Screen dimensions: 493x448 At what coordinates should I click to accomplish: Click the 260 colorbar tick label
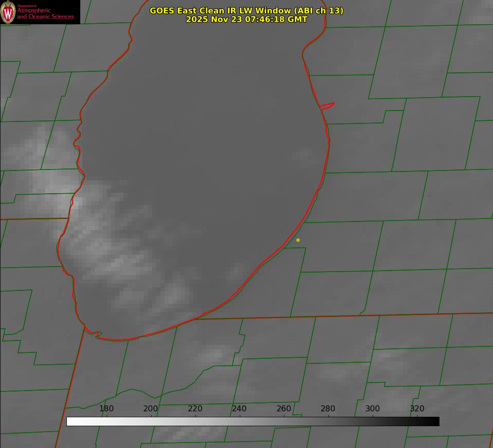pyautogui.click(x=283, y=409)
